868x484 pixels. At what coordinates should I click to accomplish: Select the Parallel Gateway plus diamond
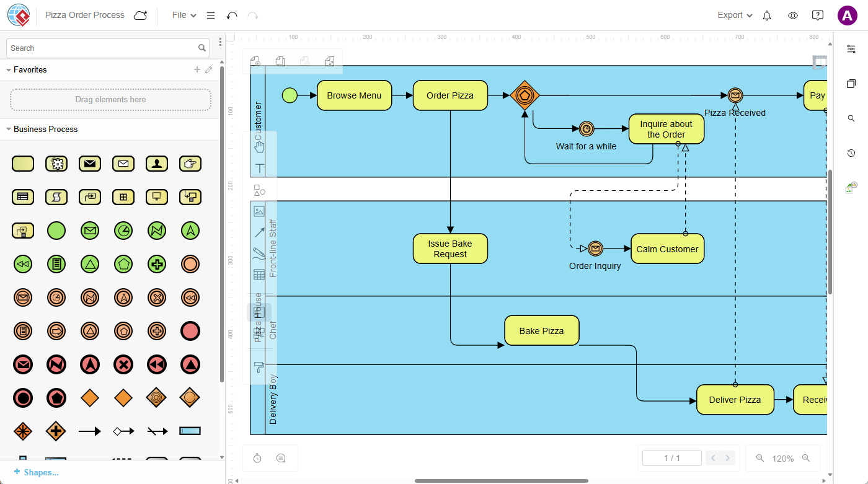coord(56,431)
